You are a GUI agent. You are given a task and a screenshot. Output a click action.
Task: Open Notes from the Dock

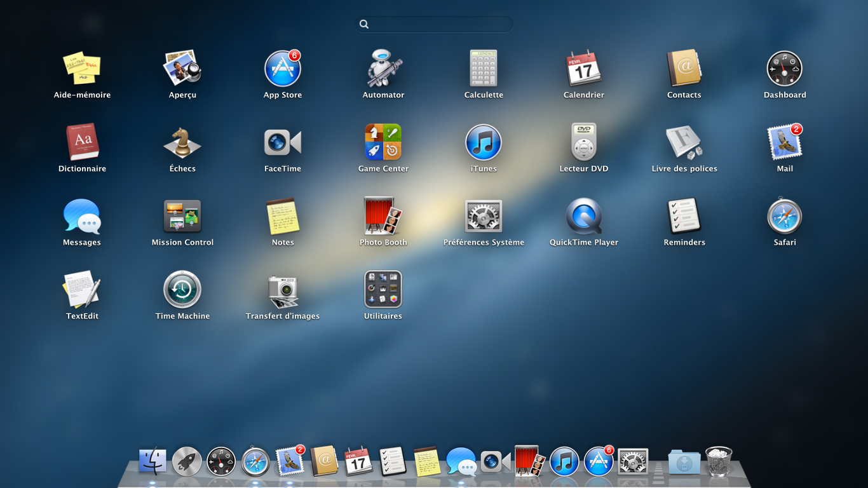tap(427, 462)
